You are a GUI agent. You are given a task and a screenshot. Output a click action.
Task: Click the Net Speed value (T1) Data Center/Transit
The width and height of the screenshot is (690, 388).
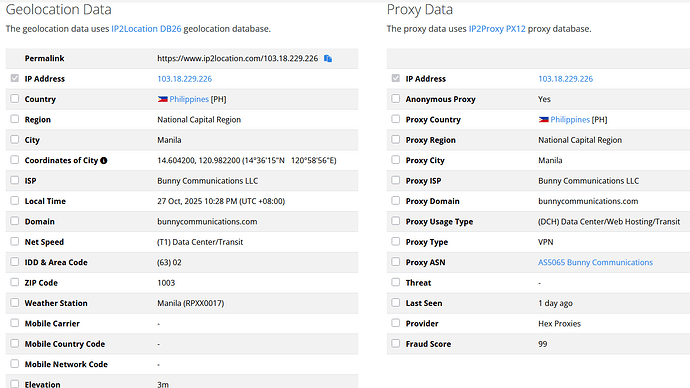click(x=200, y=242)
